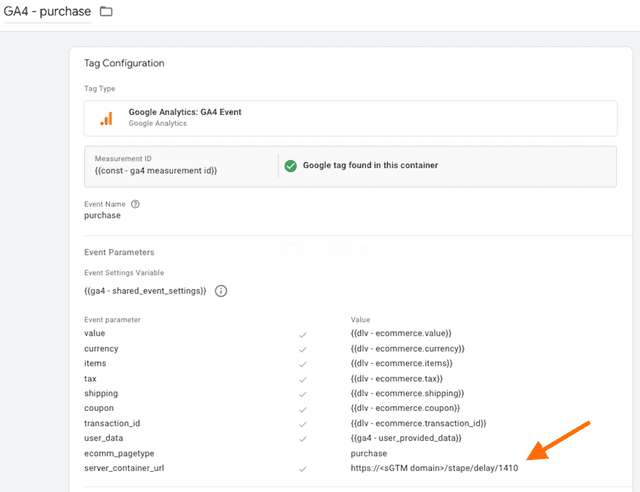
Task: Click the folder icon next to tag name
Action: [x=107, y=12]
